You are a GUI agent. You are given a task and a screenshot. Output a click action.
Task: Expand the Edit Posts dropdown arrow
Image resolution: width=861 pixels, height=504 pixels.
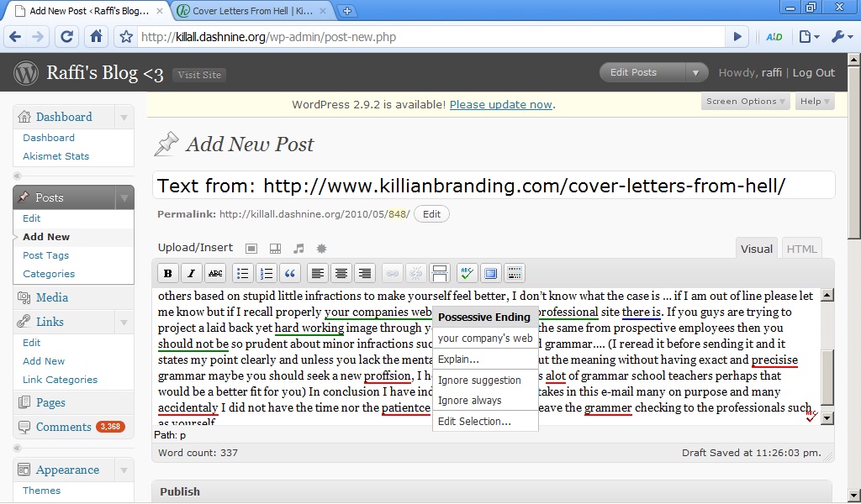695,73
